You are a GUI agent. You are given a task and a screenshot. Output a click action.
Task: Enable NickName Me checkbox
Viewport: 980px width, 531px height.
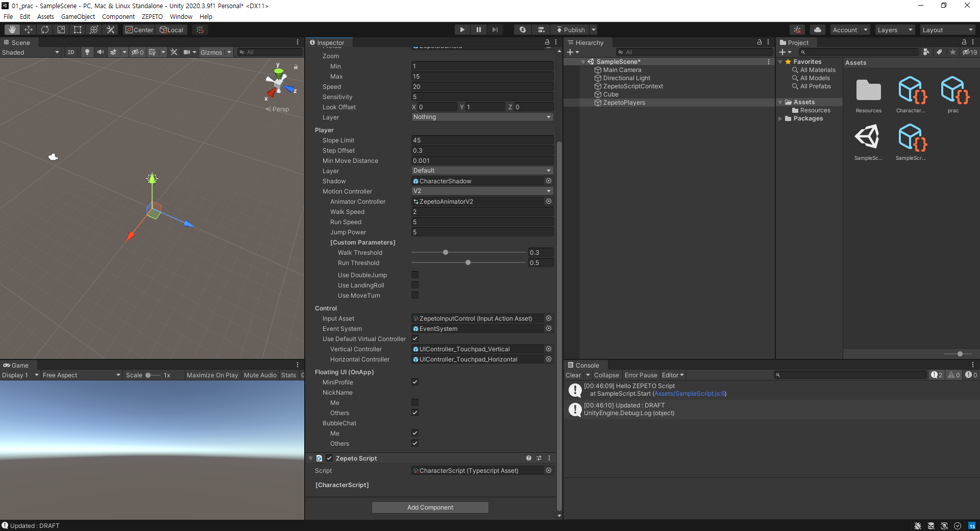[x=415, y=402]
